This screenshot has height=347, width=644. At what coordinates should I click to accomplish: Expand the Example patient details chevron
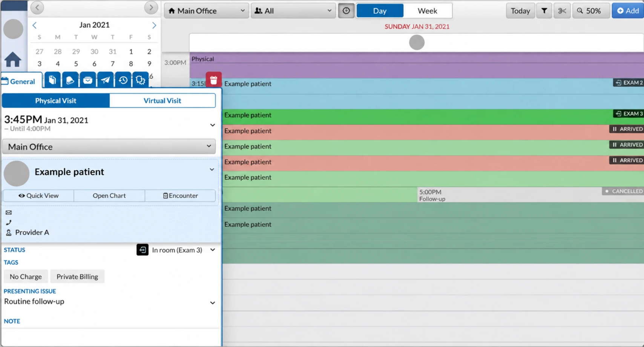[x=212, y=170]
